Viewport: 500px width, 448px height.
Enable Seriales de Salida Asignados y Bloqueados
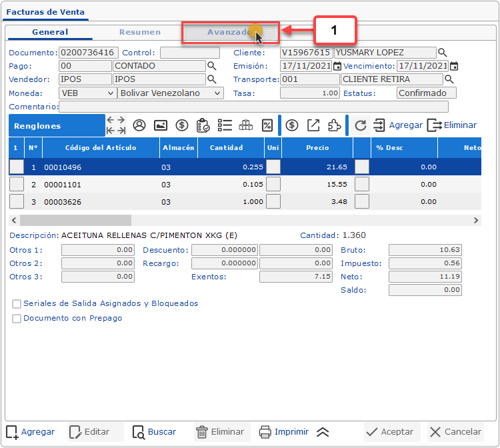click(x=17, y=304)
